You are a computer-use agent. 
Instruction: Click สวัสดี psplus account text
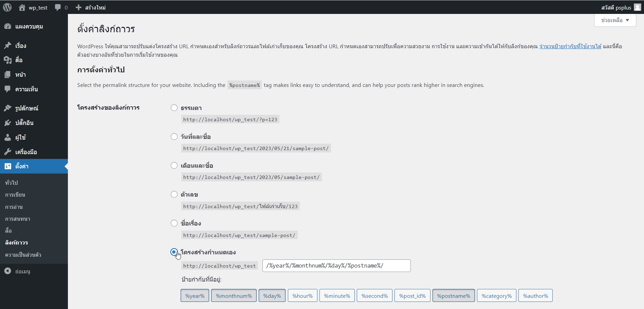(x=616, y=7)
